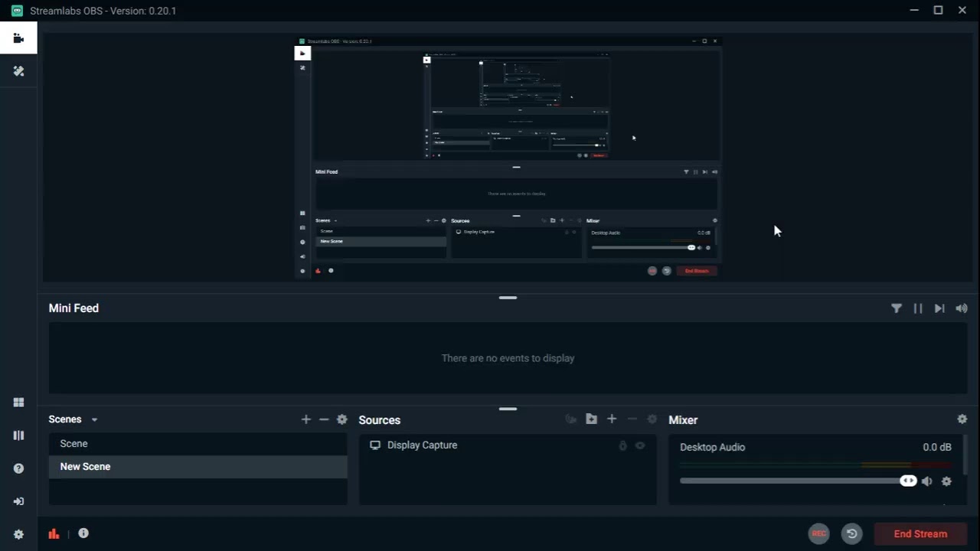Click the stream preview thumbnail

[508, 158]
